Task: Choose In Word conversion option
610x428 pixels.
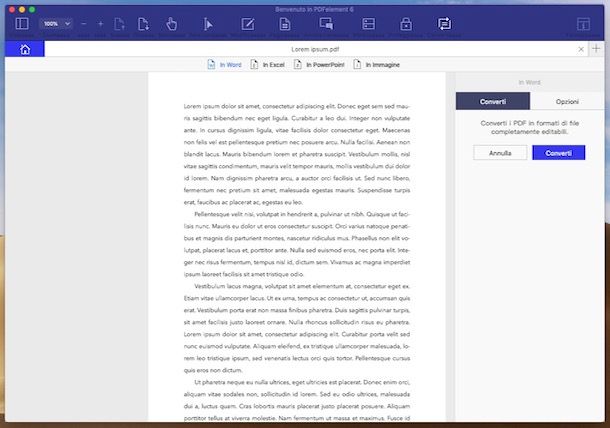Action: pos(224,65)
